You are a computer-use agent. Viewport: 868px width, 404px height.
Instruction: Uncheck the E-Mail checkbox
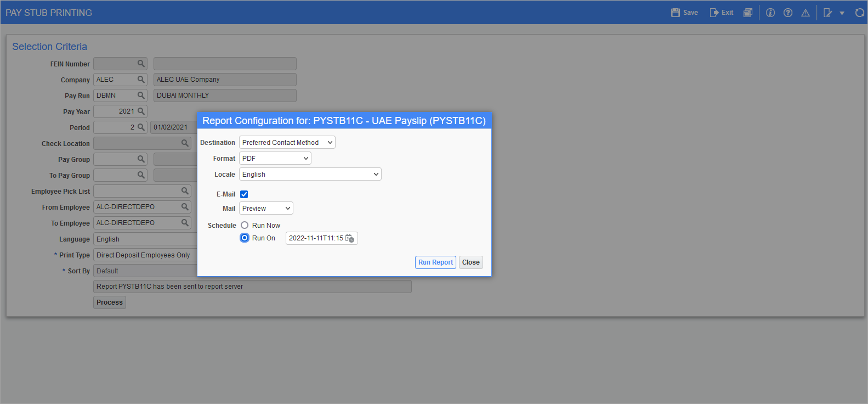pyautogui.click(x=244, y=194)
